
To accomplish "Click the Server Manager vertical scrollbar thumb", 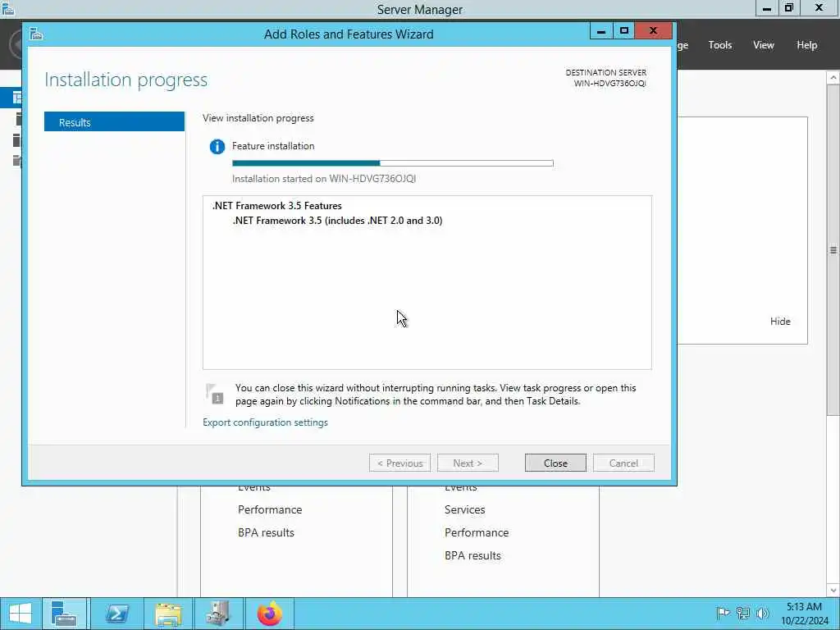I will point(833,249).
